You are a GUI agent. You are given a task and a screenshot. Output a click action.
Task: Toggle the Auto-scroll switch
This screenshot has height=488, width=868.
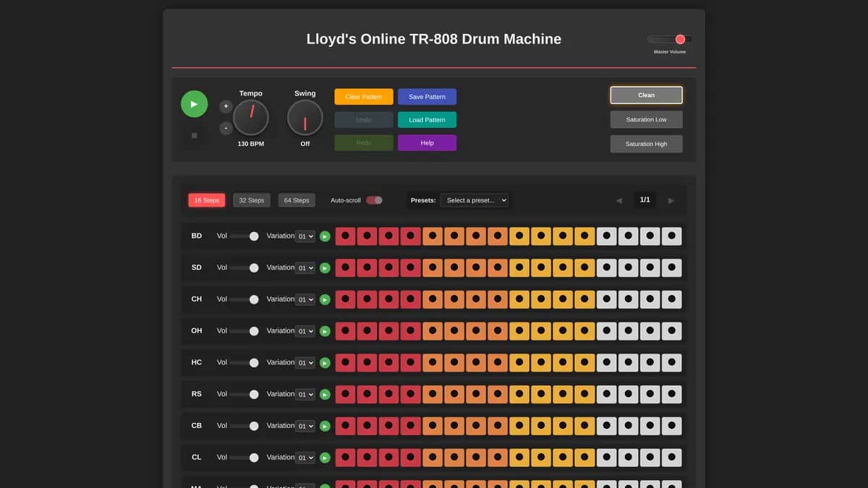pos(374,200)
